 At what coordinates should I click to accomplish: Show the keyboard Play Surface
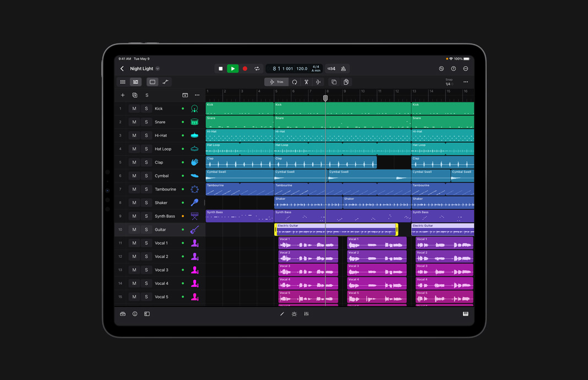tap(465, 314)
